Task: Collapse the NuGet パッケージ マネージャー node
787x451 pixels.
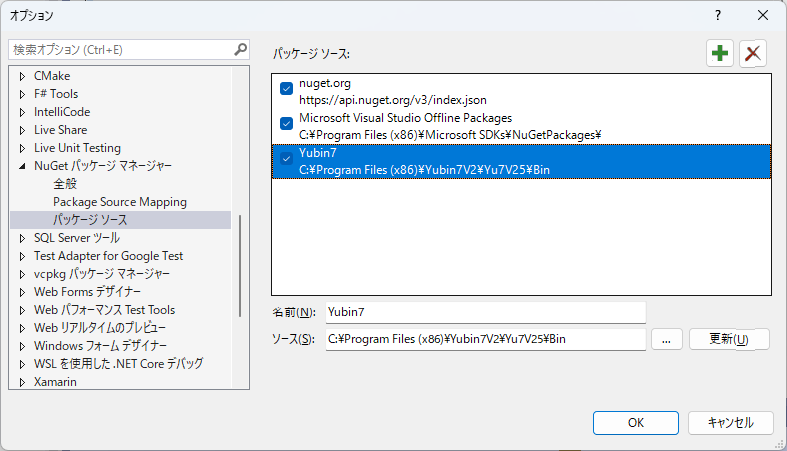Action: [22, 166]
